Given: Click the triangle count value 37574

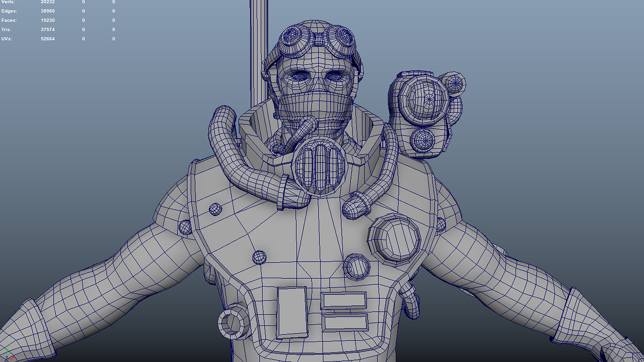Looking at the screenshot, I should pos(48,29).
